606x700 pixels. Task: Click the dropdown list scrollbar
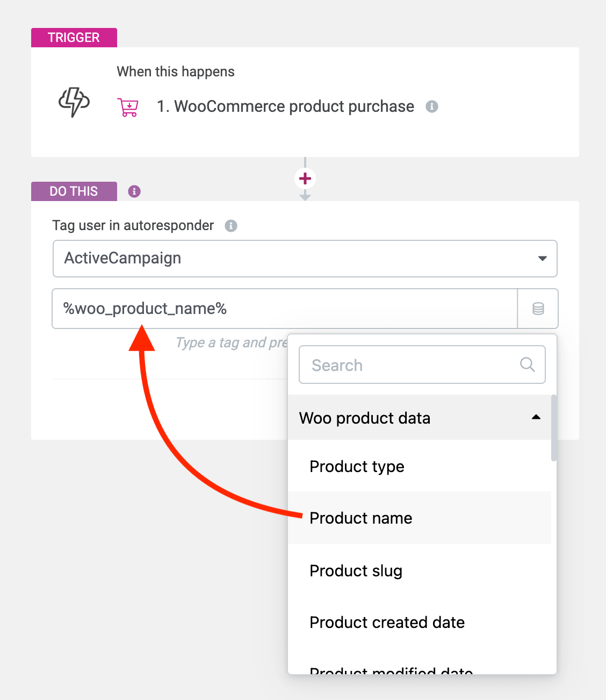tap(553, 425)
